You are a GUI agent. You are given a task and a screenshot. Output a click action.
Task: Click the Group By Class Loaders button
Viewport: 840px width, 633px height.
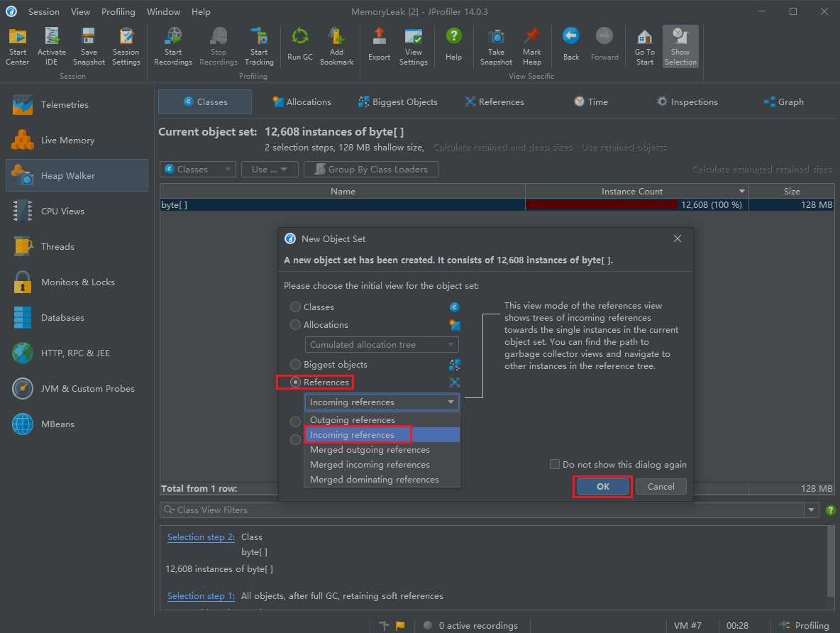tap(371, 170)
